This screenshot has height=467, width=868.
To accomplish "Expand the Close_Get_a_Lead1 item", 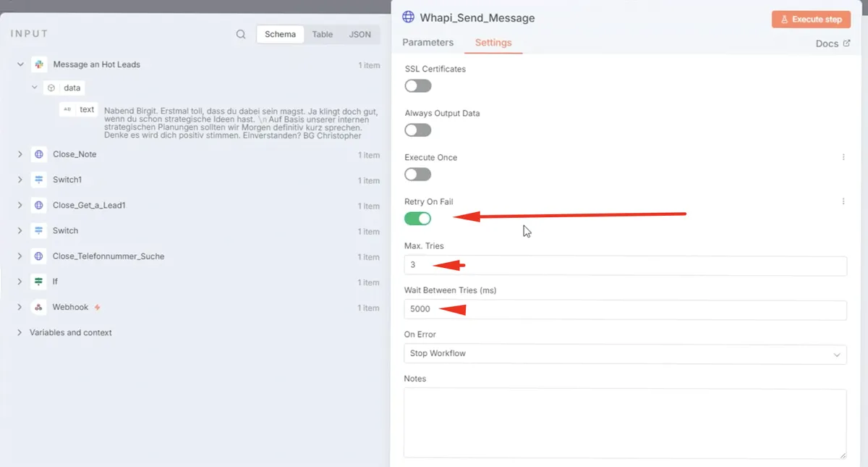I will pos(20,206).
